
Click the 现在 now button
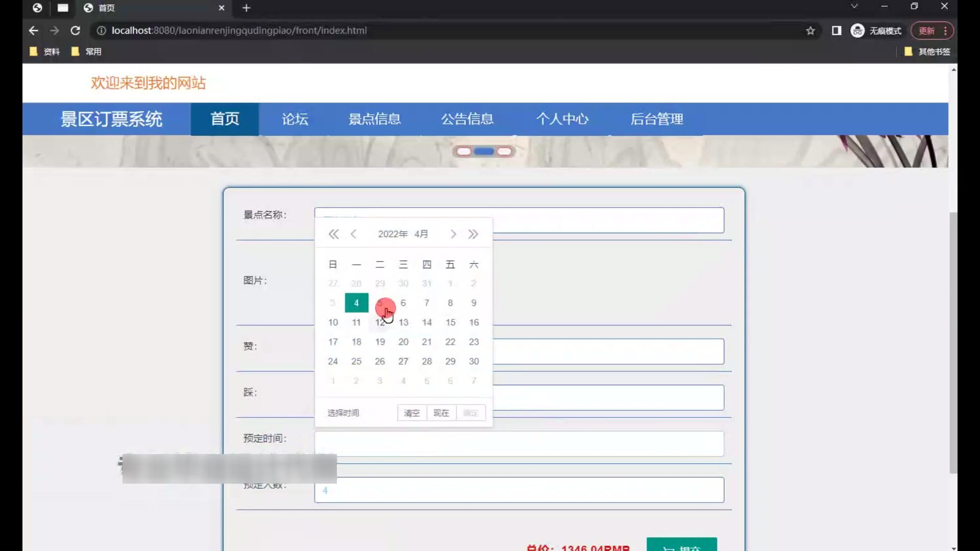point(441,413)
